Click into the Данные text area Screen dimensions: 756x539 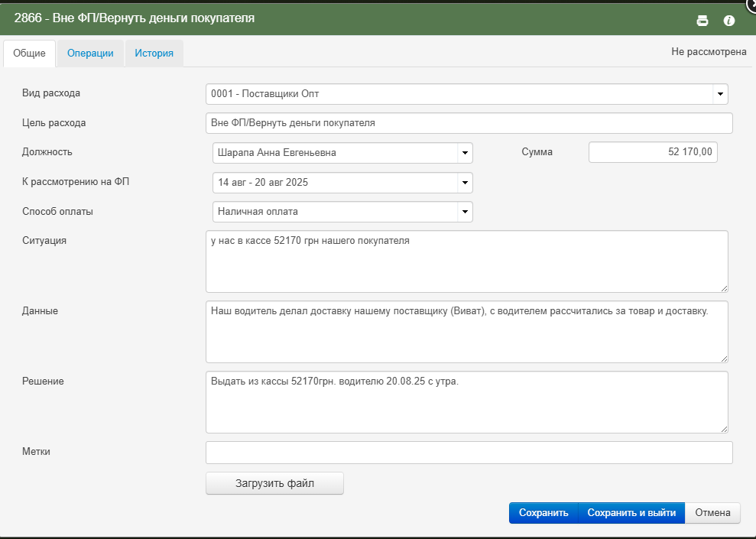pyautogui.click(x=467, y=332)
